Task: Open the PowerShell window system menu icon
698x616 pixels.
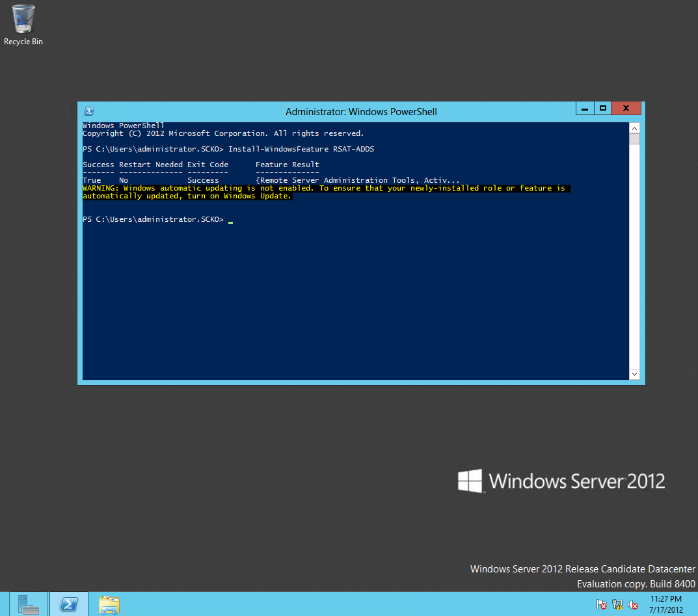Action: coord(89,111)
